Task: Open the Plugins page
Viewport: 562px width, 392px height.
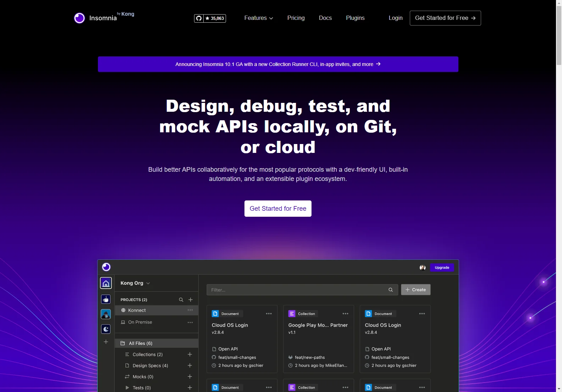Action: (x=355, y=18)
